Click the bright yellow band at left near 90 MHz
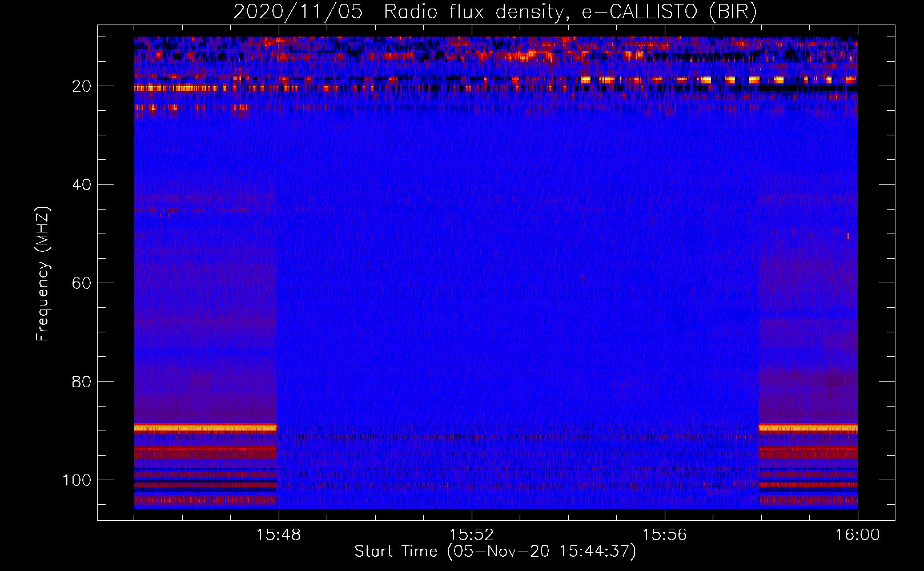This screenshot has width=924, height=571. pos(205,428)
